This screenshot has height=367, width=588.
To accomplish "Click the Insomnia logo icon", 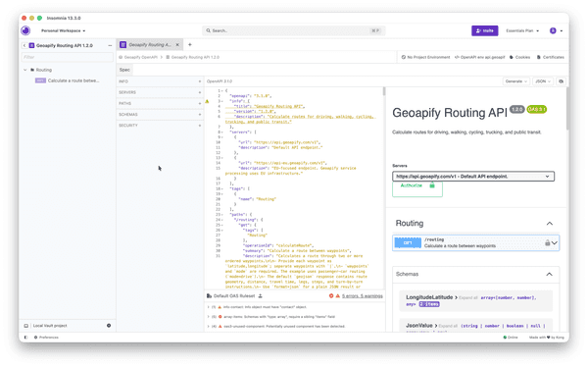I will [x=25, y=30].
